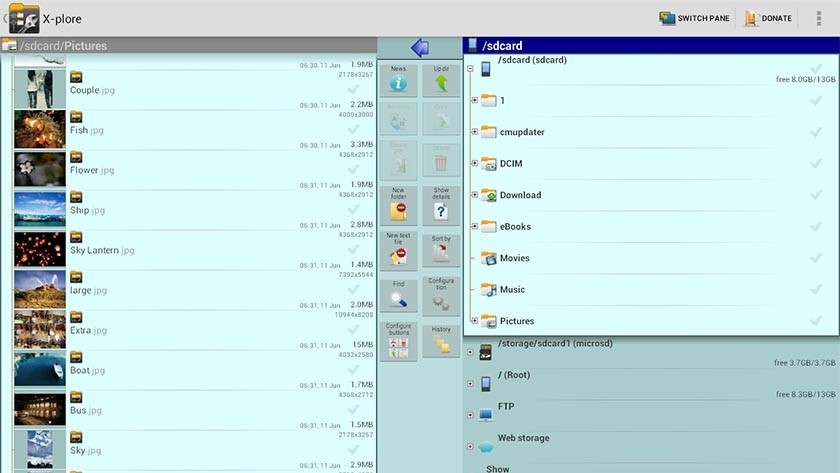This screenshot has height=473, width=840.
Task: Mark the Music folder checkmark
Action: pyautogui.click(x=816, y=290)
